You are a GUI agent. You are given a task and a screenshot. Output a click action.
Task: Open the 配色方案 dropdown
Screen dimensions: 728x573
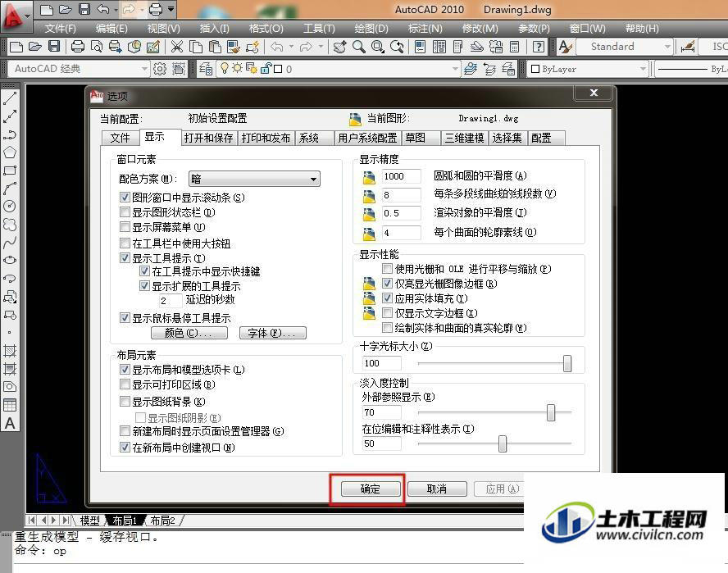pyautogui.click(x=254, y=179)
